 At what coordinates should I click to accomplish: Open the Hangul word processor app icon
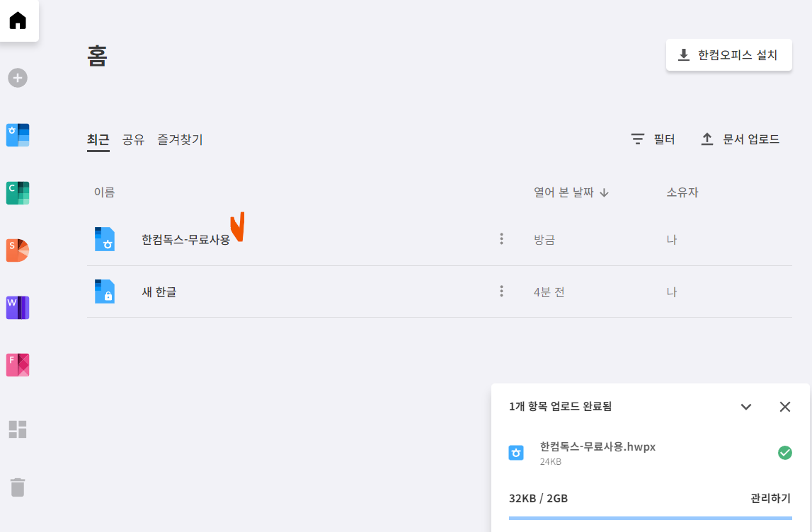(17, 134)
